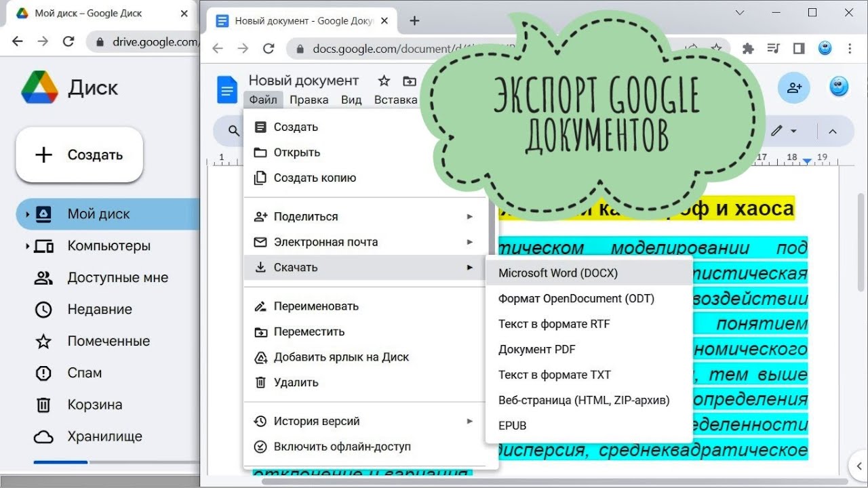Choose Microsoft Word (DOCX) download format

coord(589,273)
